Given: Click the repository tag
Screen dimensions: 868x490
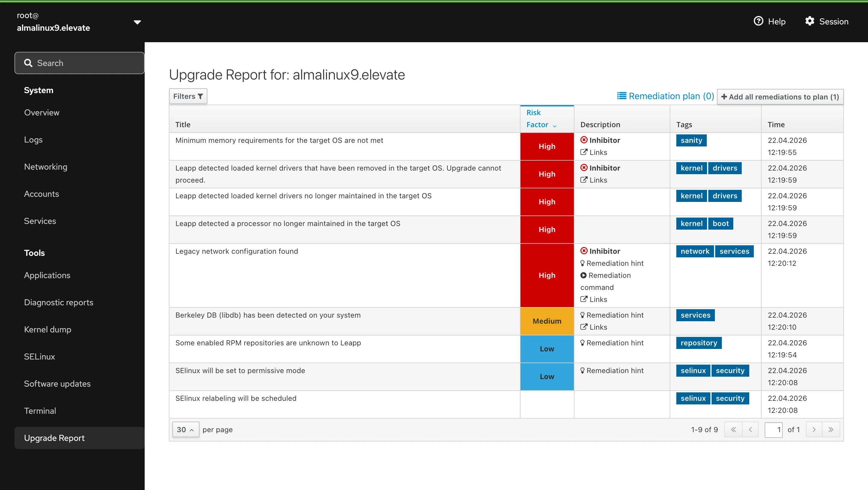Looking at the screenshot, I should pos(699,343).
